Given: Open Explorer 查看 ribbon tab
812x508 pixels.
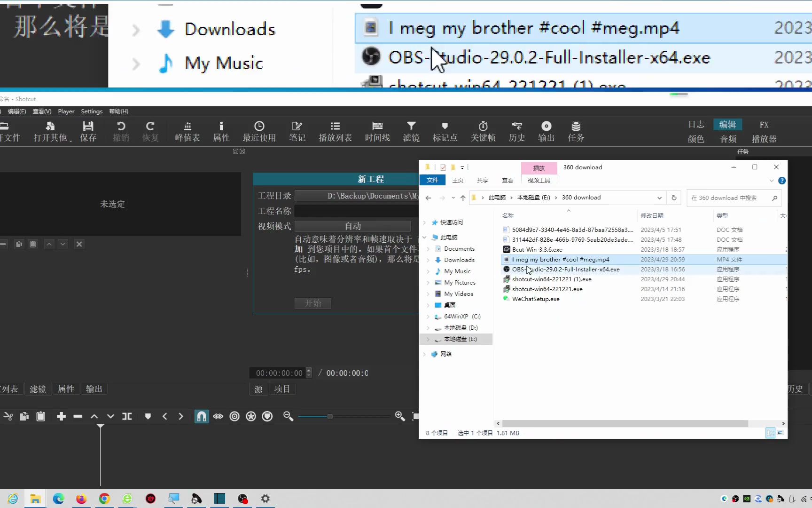Looking at the screenshot, I should pos(507,180).
